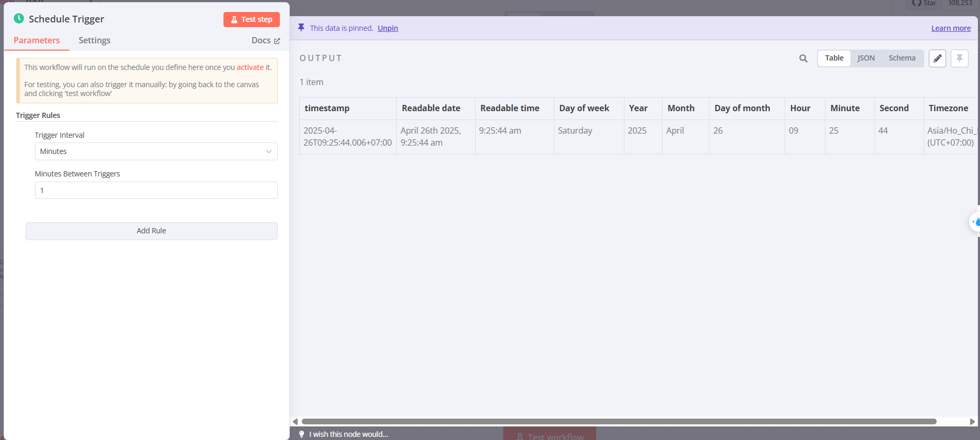Click the pin data icon button

(960, 58)
